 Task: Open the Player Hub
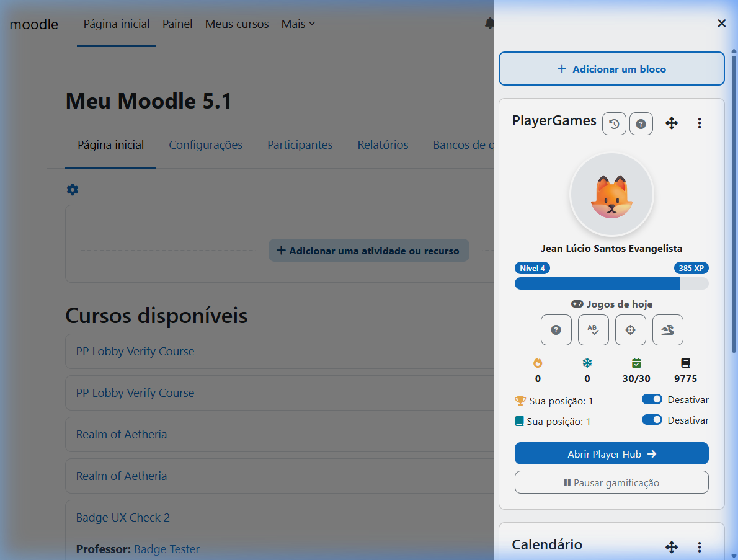point(611,454)
